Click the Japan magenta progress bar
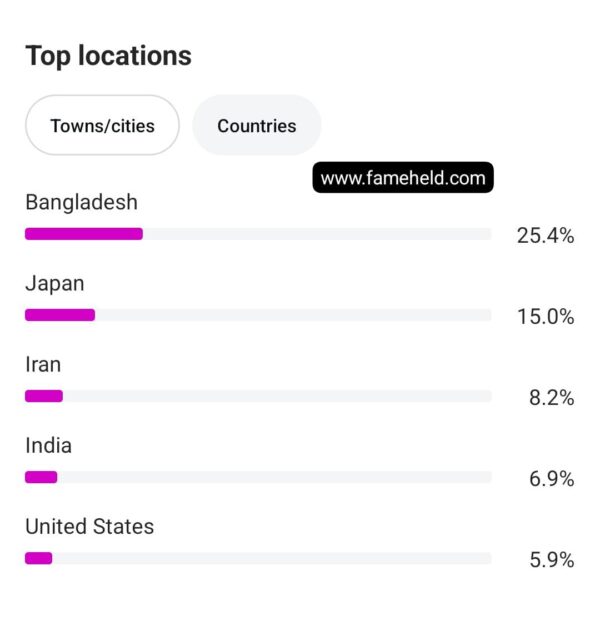 (60, 315)
